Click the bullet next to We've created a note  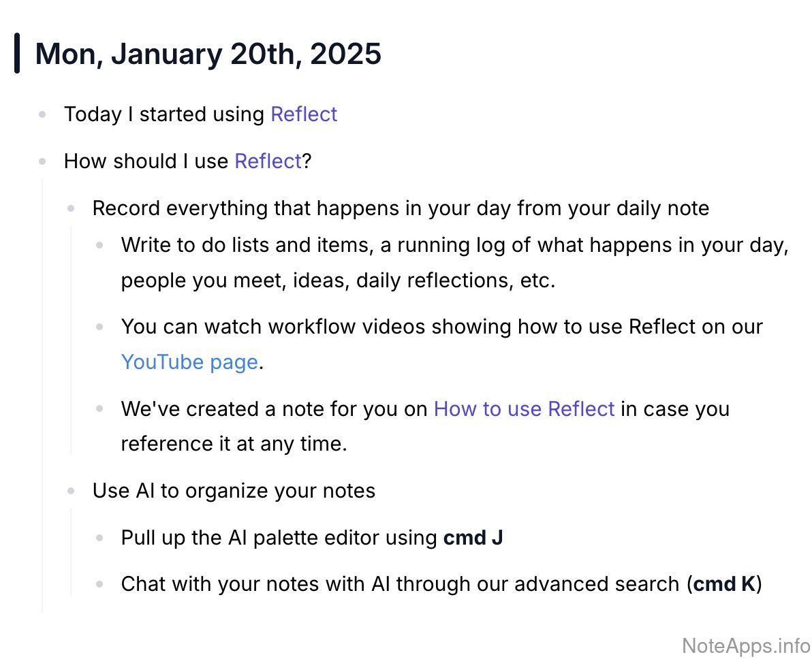pos(100,409)
